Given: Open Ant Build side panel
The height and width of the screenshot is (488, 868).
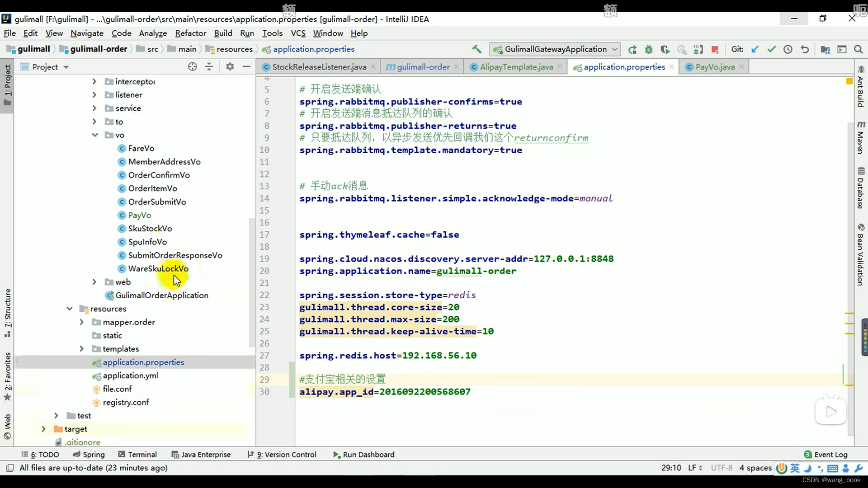Looking at the screenshot, I should click(860, 86).
